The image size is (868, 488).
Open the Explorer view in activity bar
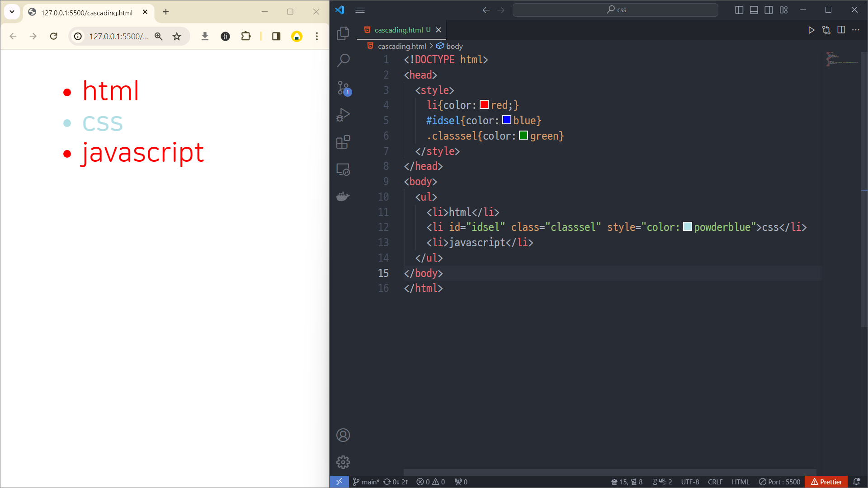click(343, 33)
